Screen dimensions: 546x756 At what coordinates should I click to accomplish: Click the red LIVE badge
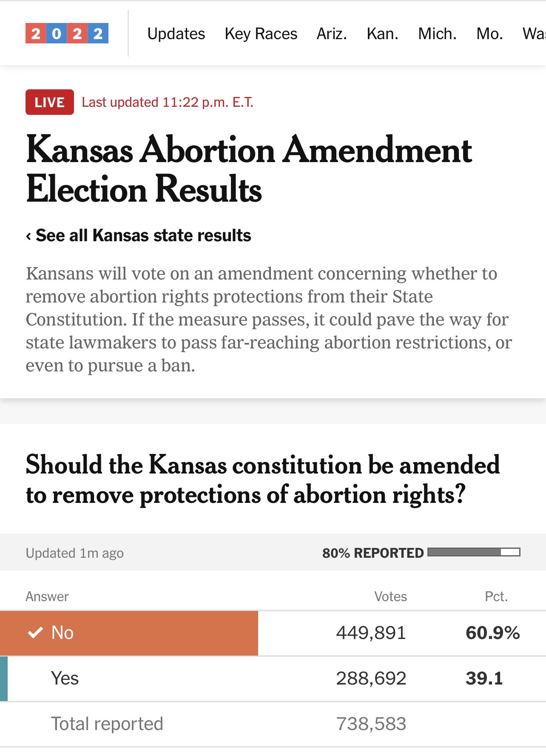click(x=49, y=102)
